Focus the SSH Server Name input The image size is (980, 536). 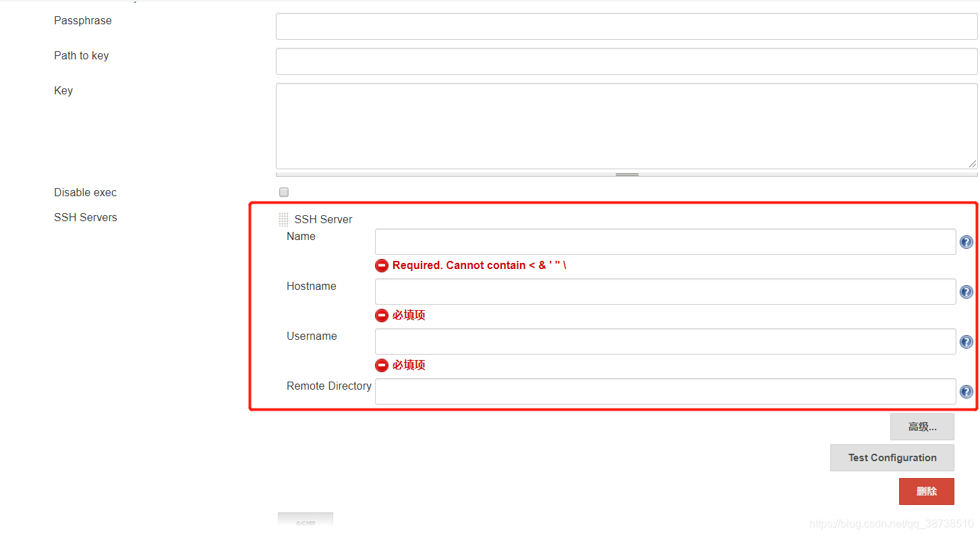click(665, 241)
